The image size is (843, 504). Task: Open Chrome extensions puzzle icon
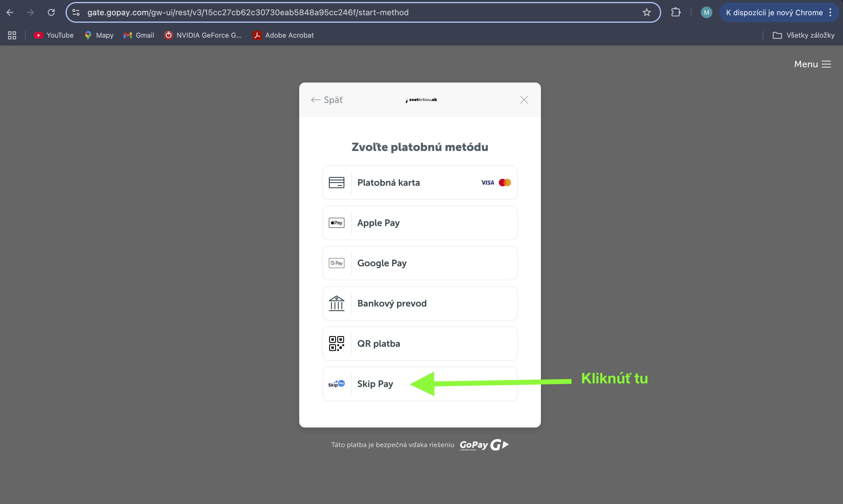[676, 13]
